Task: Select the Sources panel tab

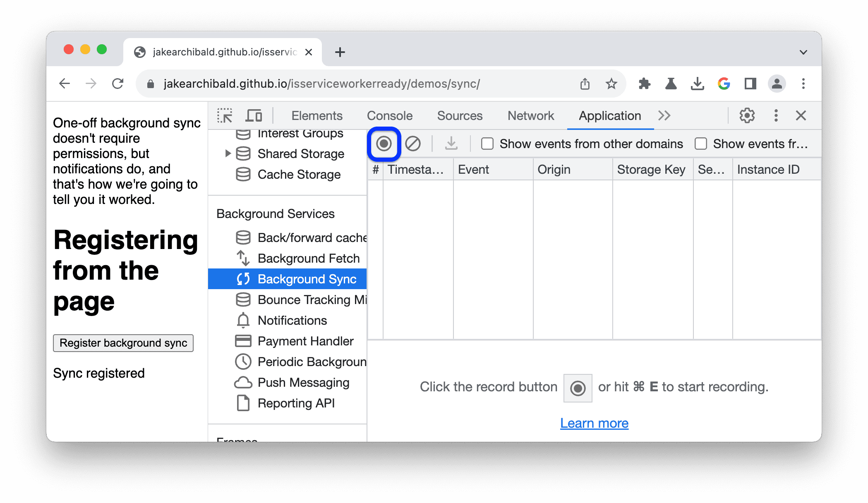Action: [x=460, y=115]
